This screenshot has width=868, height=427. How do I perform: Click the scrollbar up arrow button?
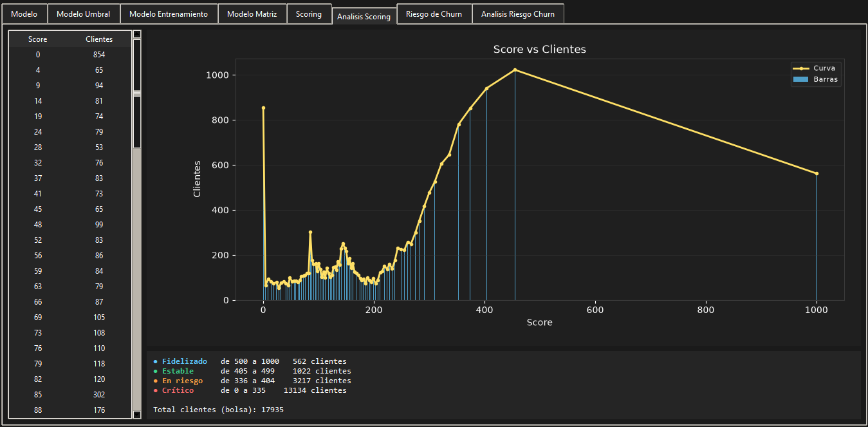(137, 34)
